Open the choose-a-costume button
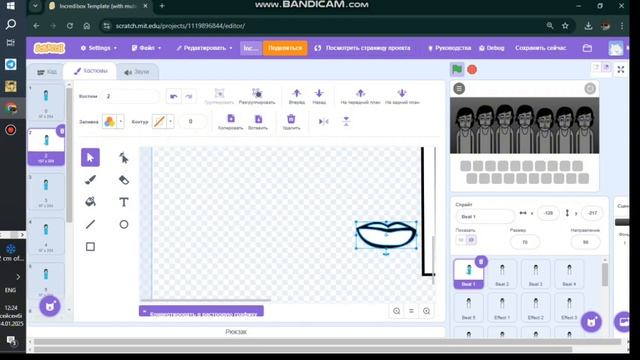The width and height of the screenshot is (640, 360). (50, 306)
